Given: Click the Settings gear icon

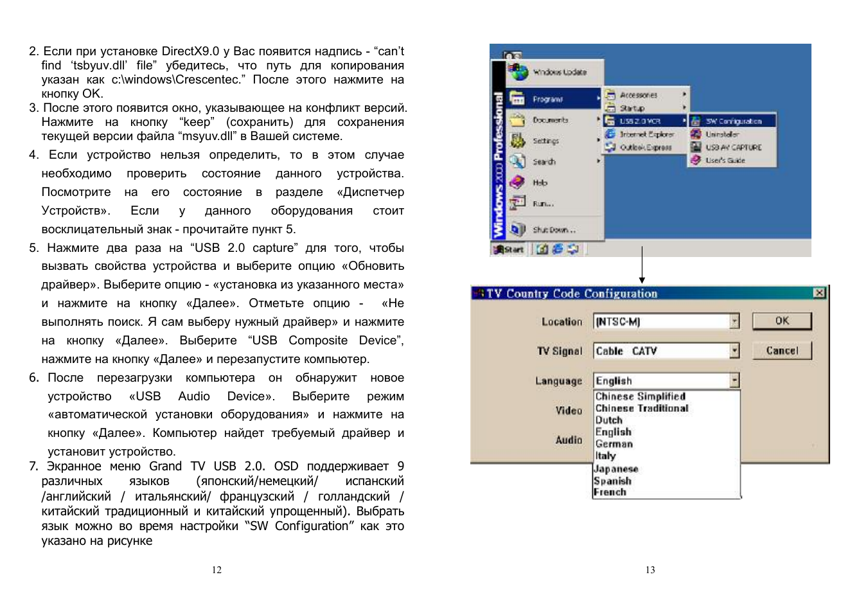Looking at the screenshot, I should (x=517, y=140).
